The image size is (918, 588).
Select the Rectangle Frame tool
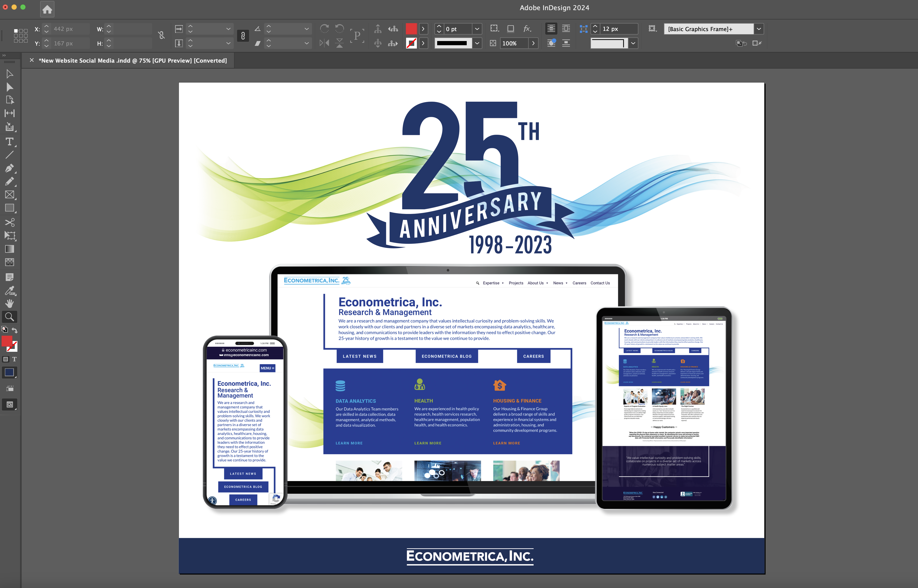[9, 195]
